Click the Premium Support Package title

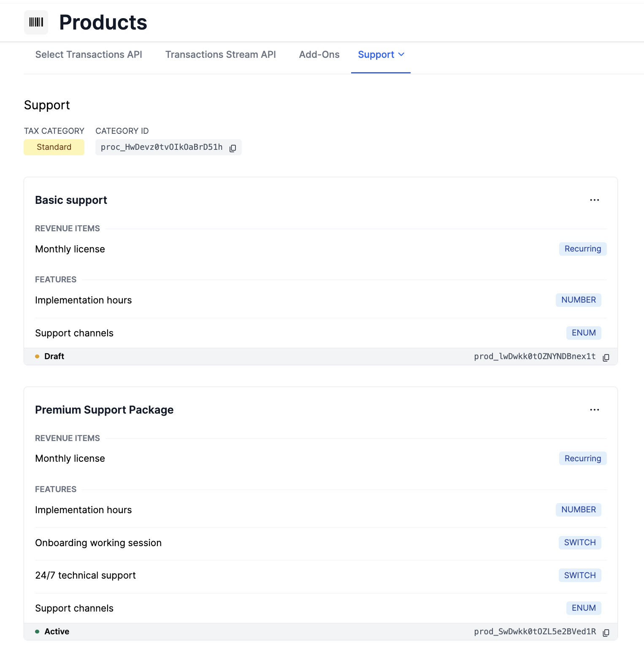coord(104,410)
